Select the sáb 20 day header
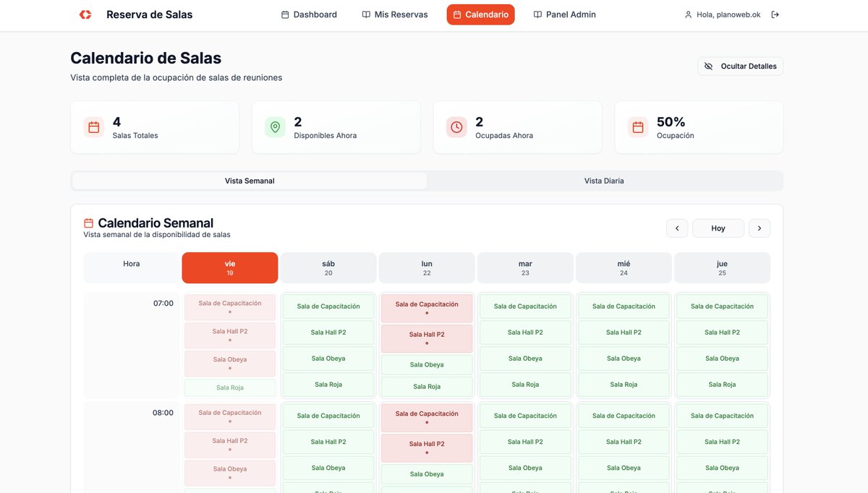This screenshot has width=868, height=493. [x=328, y=267]
